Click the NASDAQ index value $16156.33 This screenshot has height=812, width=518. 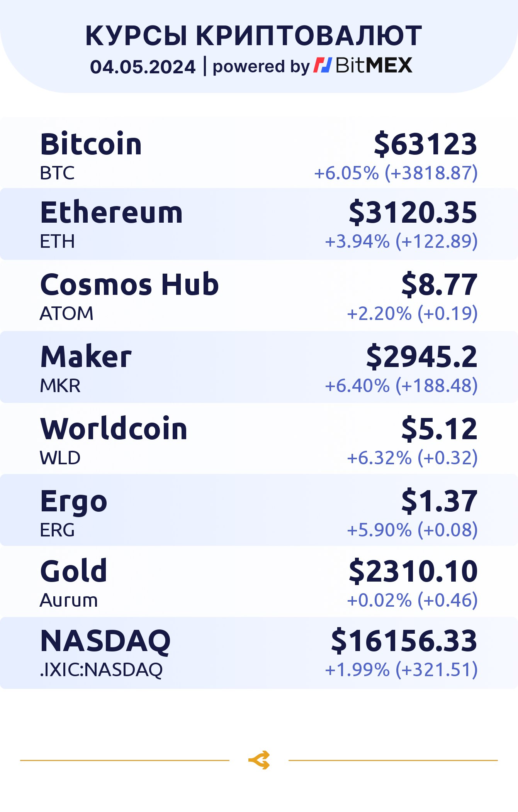coord(404,641)
